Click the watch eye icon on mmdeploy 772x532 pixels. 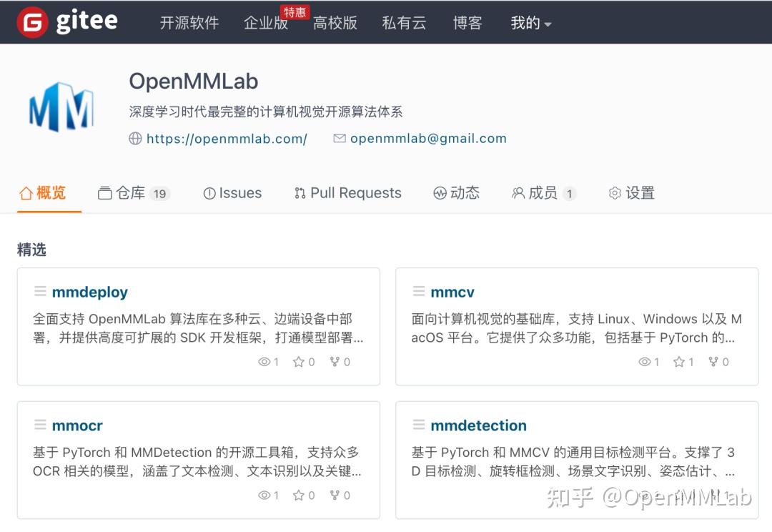264,362
